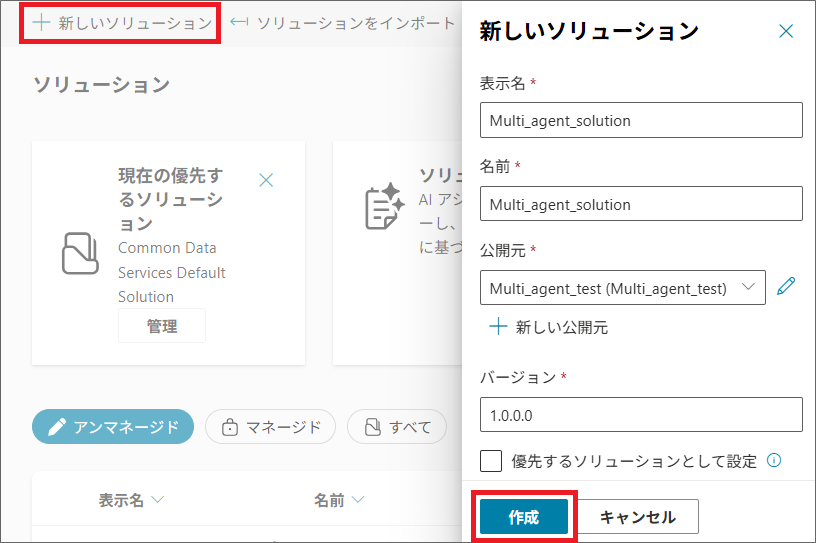Close the 新しいソリューション panel with X
816x543 pixels.
click(786, 31)
